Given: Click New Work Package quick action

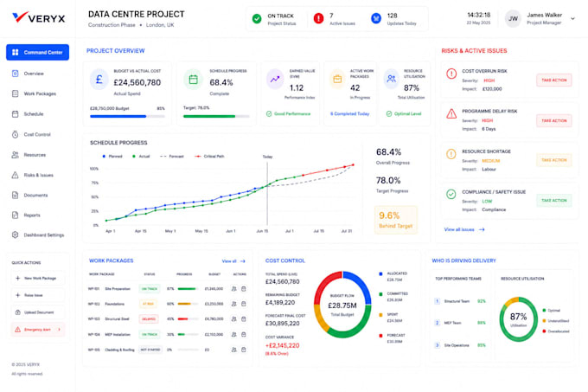Looking at the screenshot, I should click(x=37, y=278).
